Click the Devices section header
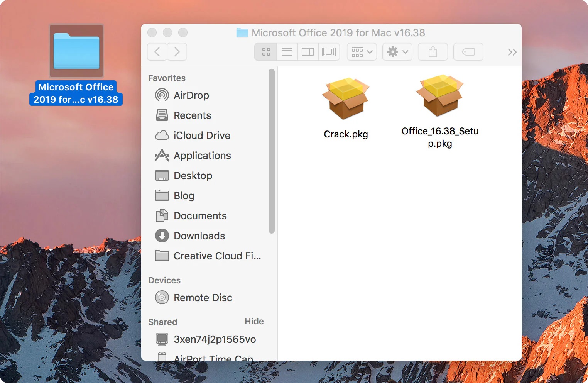Viewport: 588px width, 383px height. (164, 280)
